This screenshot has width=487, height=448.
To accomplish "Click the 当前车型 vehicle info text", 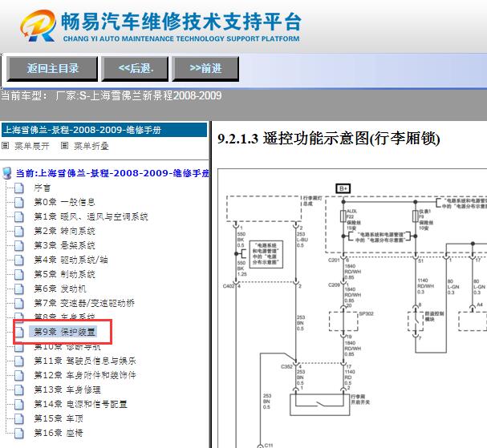I will point(112,95).
